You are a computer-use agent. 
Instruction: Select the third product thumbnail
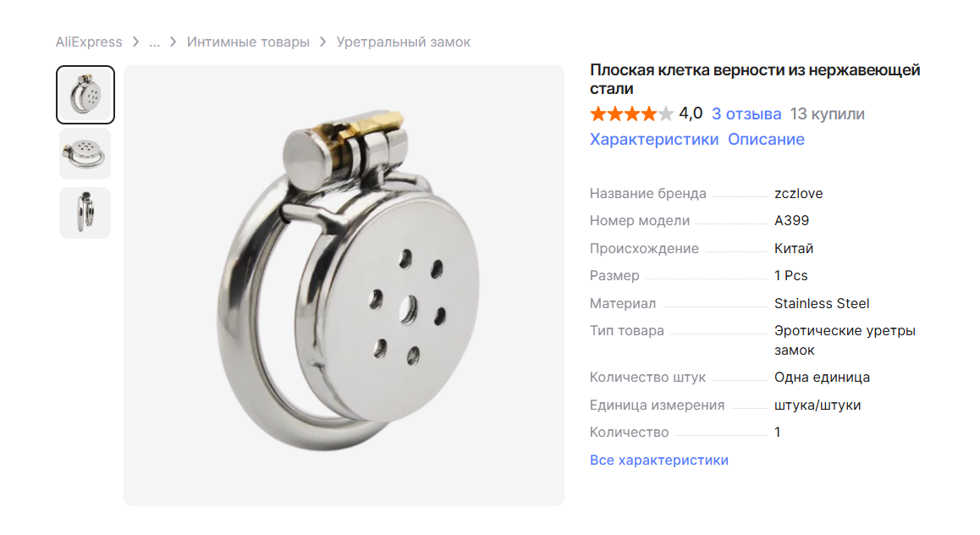85,212
